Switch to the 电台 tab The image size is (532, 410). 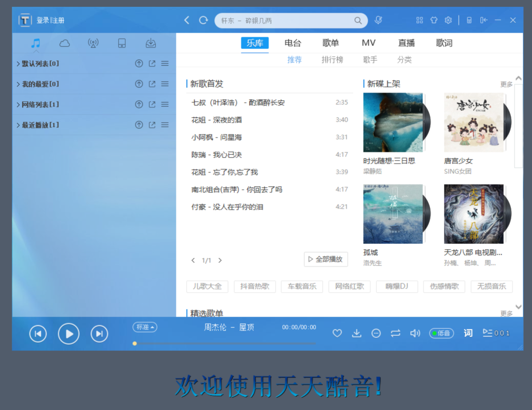tap(293, 43)
